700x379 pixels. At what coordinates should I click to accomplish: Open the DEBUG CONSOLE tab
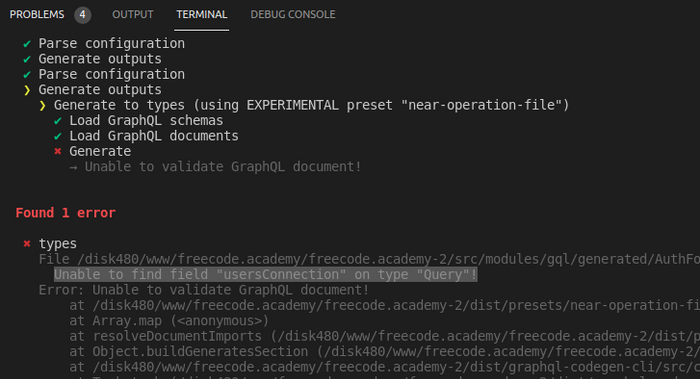[293, 15]
